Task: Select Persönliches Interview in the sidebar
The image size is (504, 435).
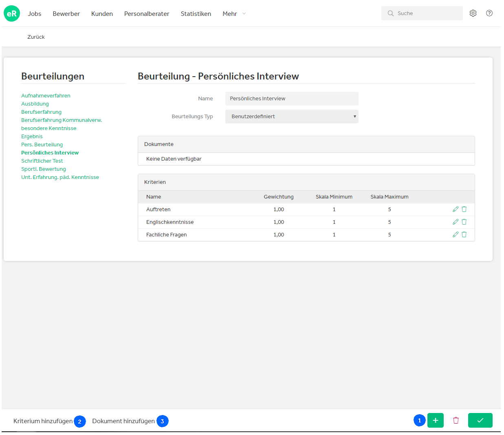Action: [x=50, y=153]
